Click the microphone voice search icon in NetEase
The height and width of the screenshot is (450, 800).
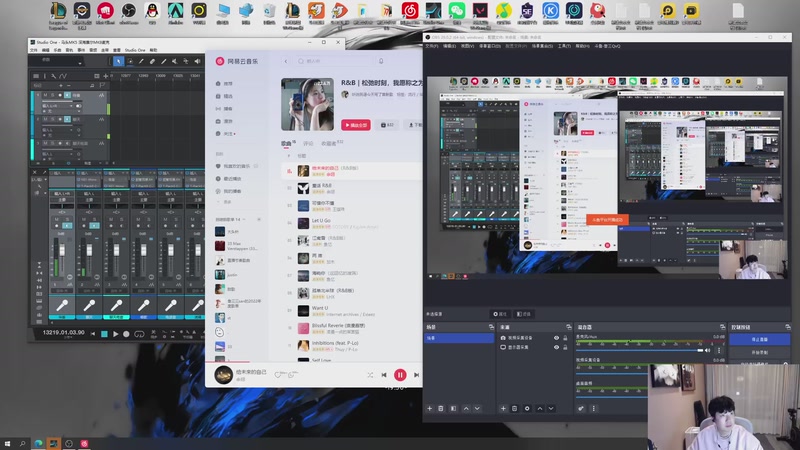coord(381,61)
